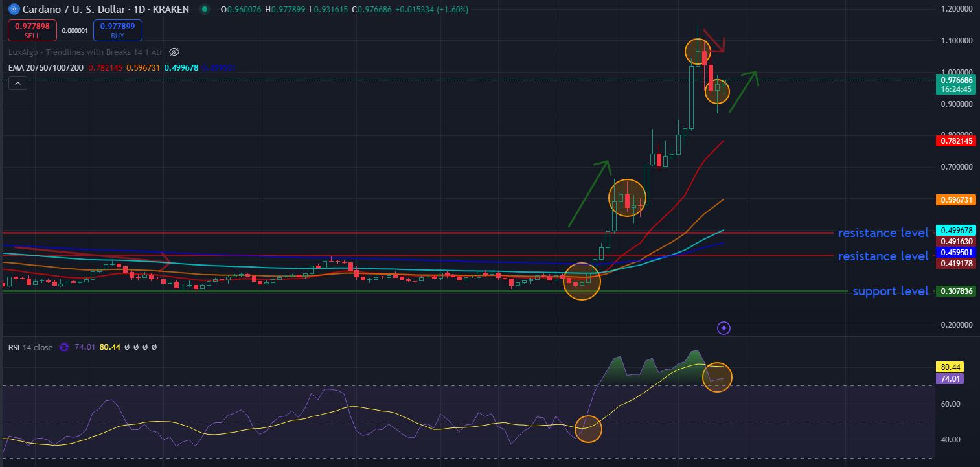Open the RSI 14 close indicator legend
Image resolution: width=980 pixels, height=467 pixels.
click(30, 347)
